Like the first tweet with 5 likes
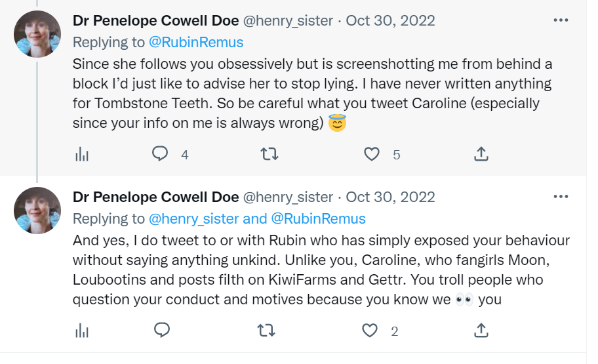This screenshot has width=598, height=364. (372, 154)
